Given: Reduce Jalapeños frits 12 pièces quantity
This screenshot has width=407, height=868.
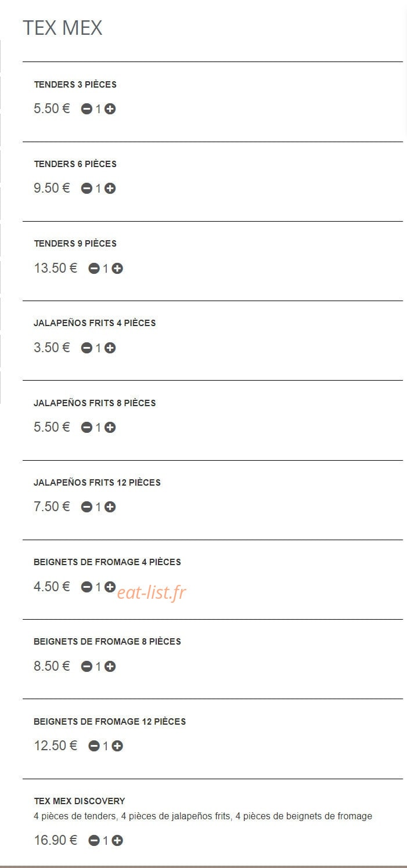Looking at the screenshot, I should 87,507.
